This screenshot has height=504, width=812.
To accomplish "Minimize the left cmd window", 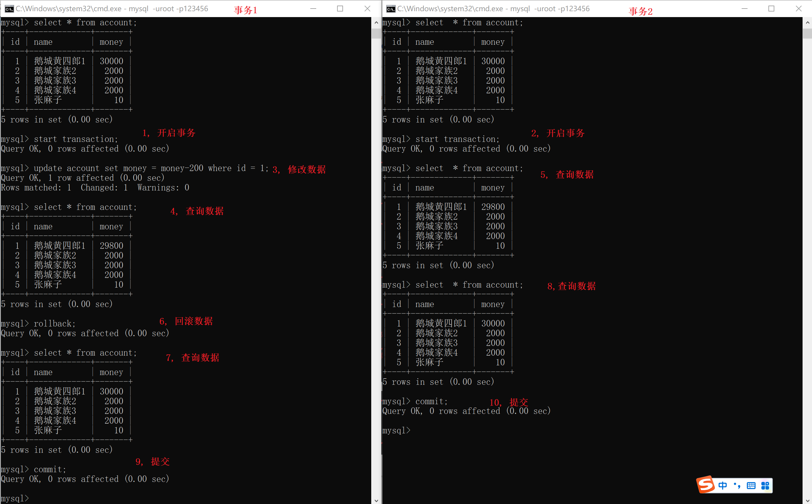I will click(313, 9).
